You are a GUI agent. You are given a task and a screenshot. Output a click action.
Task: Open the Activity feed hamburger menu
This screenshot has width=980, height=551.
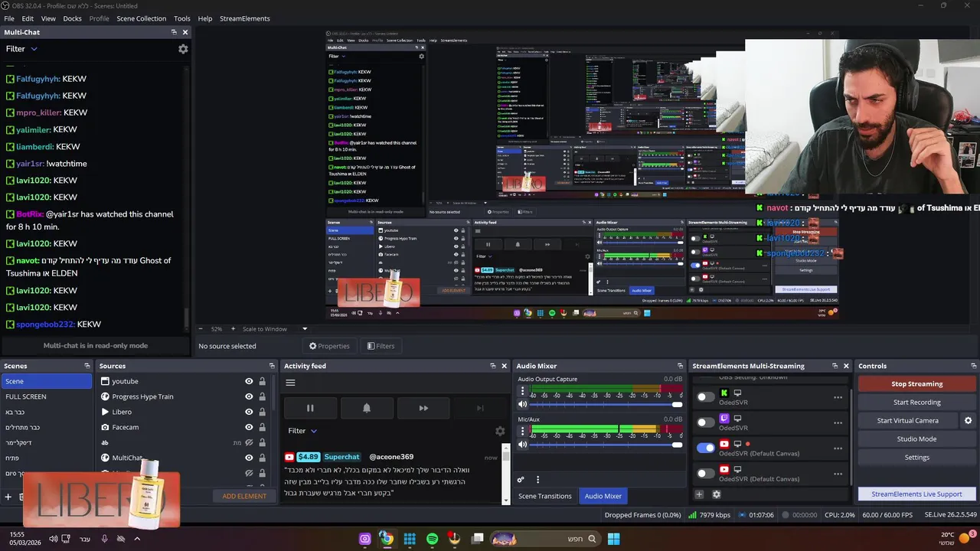(290, 383)
